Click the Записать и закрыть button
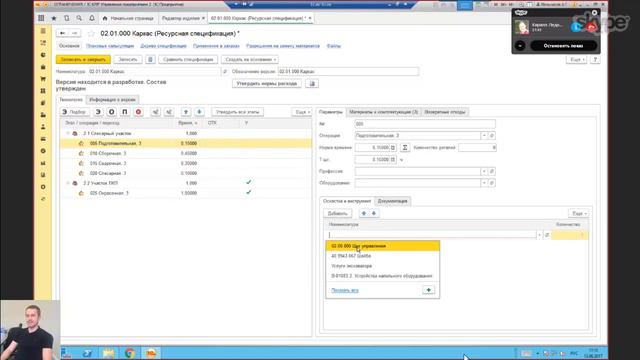 (83, 60)
